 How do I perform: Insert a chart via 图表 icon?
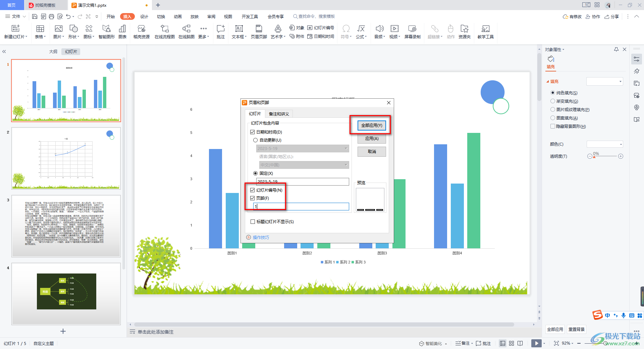click(x=122, y=32)
